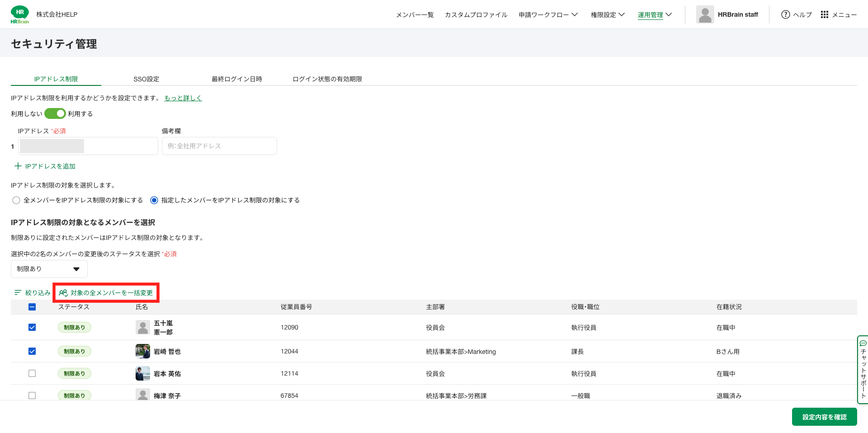The height and width of the screenshot is (433, 868).
Task: Click the 設定内容を確認 button
Action: coord(824,417)
